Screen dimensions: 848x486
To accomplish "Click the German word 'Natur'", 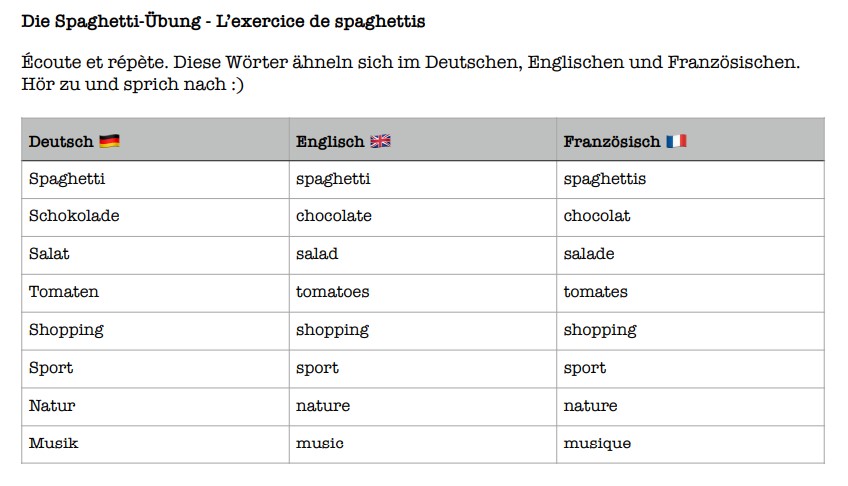I will [52, 406].
